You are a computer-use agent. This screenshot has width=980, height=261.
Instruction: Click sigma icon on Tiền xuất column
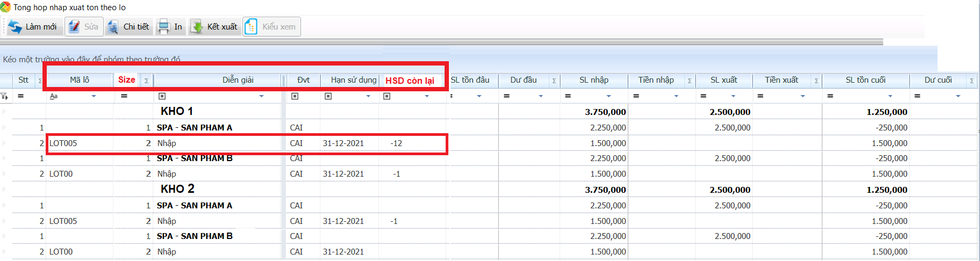816,81
